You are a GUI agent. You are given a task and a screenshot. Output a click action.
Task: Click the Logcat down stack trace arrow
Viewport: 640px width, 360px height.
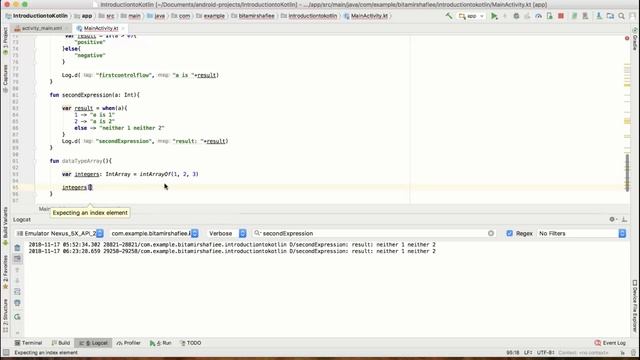[x=17, y=280]
